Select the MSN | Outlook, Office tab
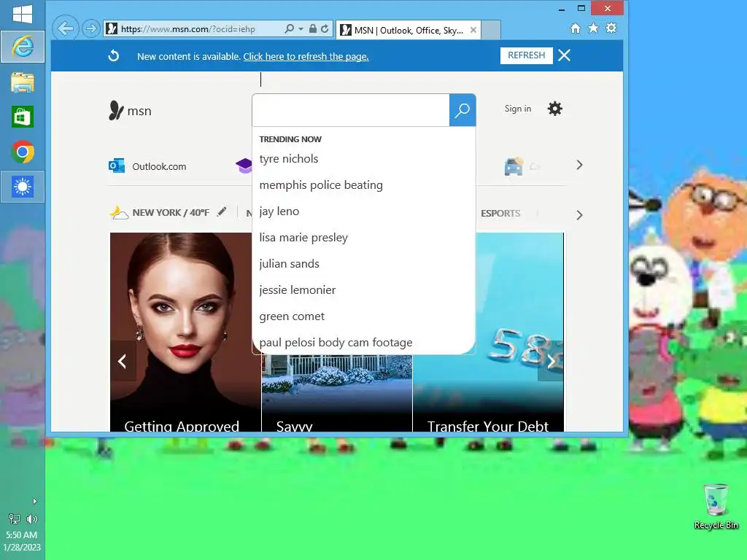The height and width of the screenshot is (560, 747). 409,30
